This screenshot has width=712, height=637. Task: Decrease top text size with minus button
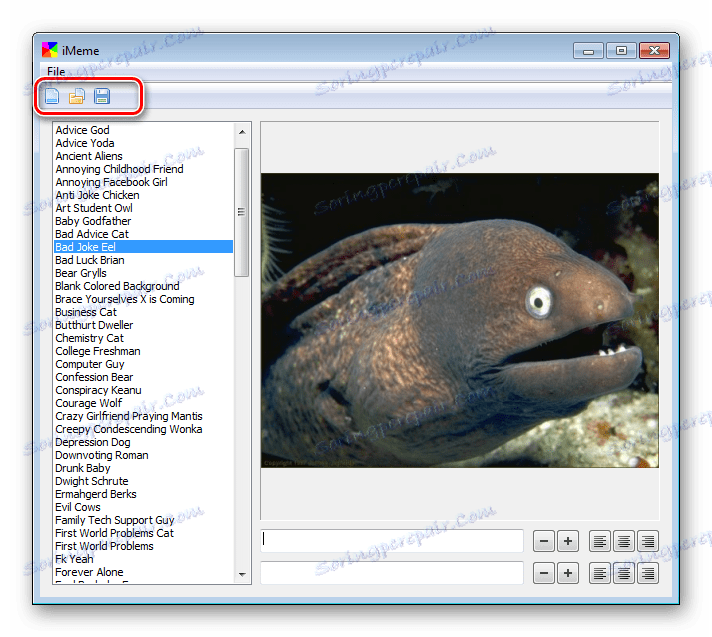tap(544, 541)
